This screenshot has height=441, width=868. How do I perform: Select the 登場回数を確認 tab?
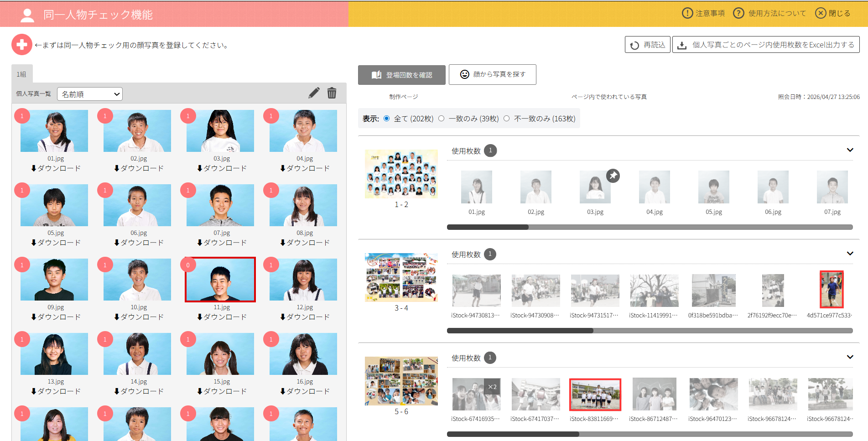click(x=402, y=75)
